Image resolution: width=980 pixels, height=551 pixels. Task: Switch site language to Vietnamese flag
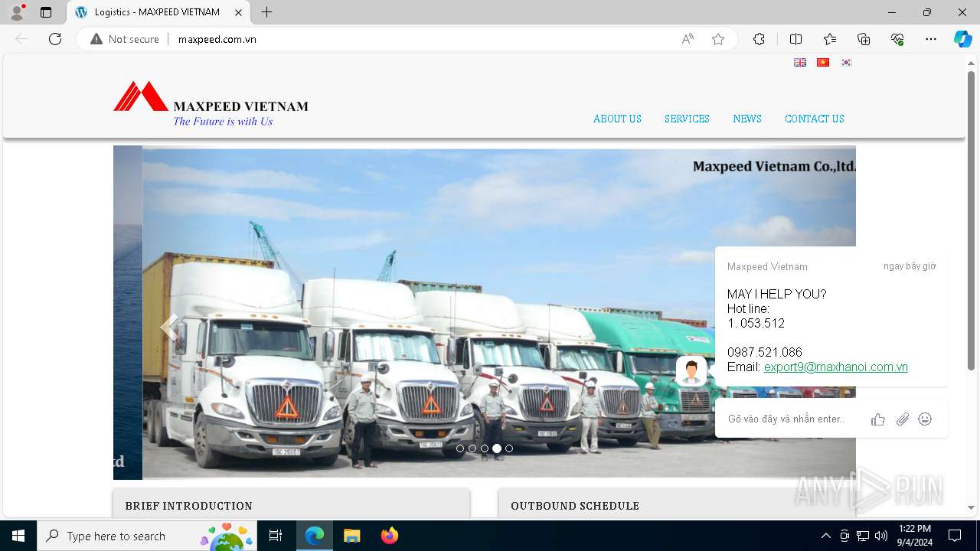pyautogui.click(x=823, y=63)
